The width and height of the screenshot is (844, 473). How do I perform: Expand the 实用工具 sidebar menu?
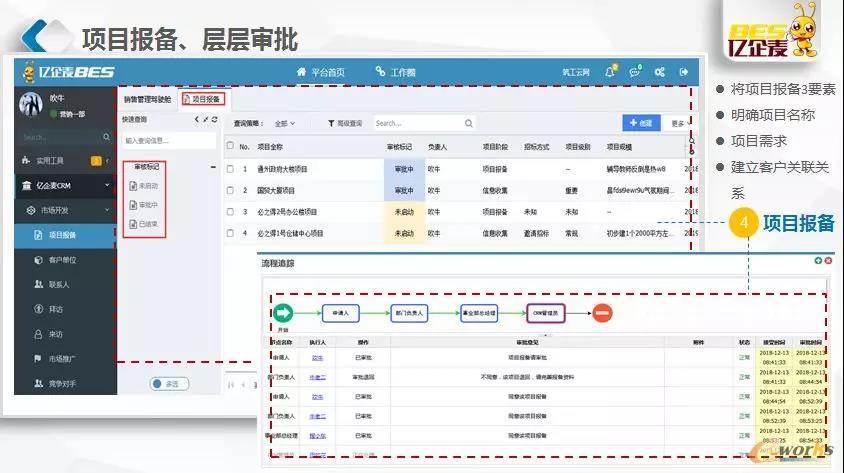tap(65, 160)
